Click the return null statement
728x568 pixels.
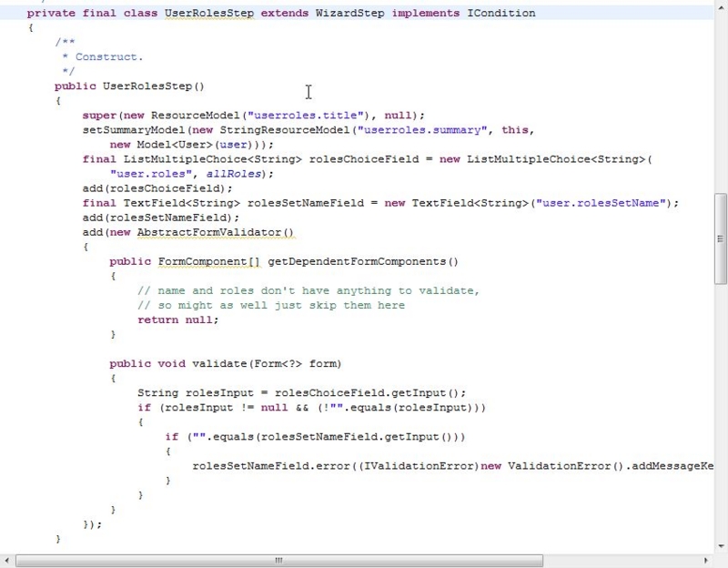click(178, 319)
